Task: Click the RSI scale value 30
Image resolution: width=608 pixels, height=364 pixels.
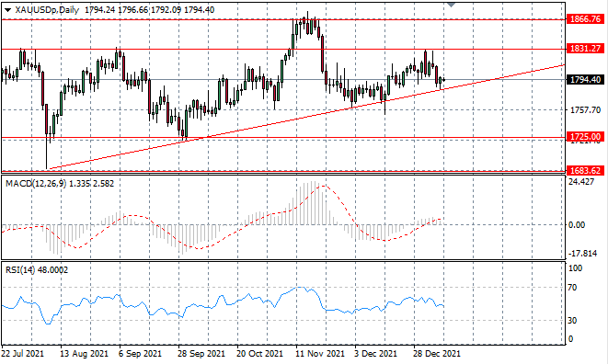Action: click(572, 321)
